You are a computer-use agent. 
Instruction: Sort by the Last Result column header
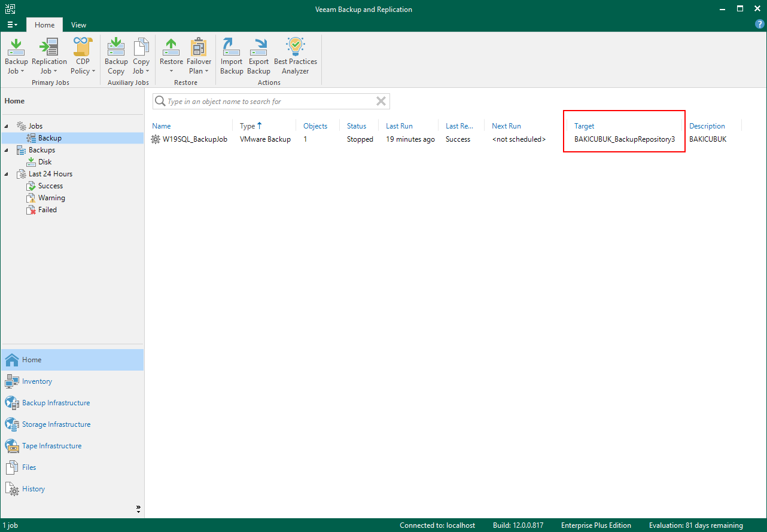[461, 126]
